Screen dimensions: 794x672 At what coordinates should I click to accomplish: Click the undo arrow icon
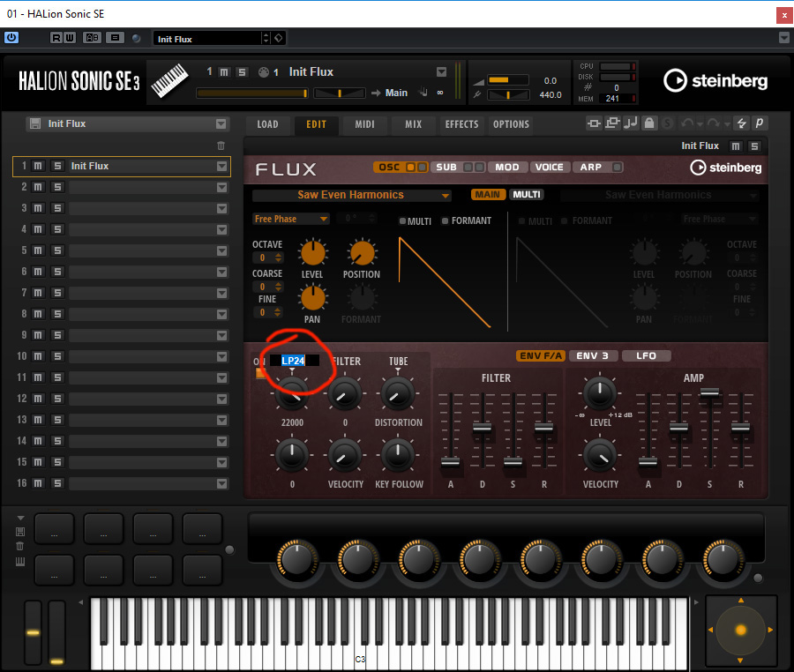coord(687,123)
